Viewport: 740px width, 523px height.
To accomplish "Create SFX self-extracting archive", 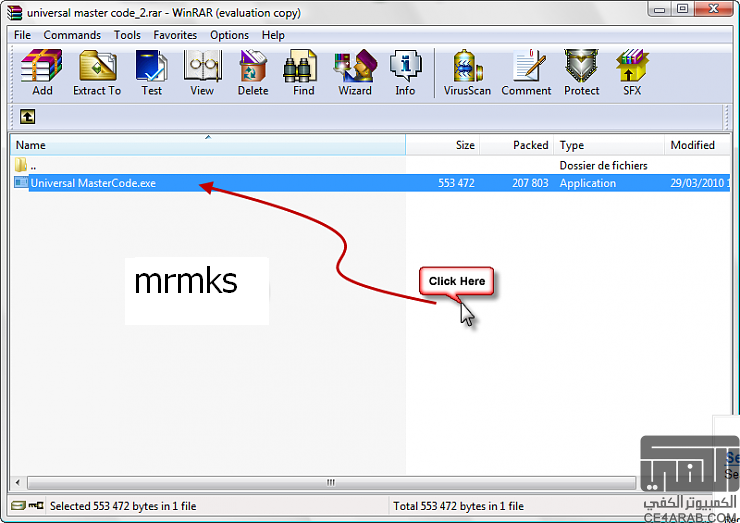I will (x=632, y=72).
